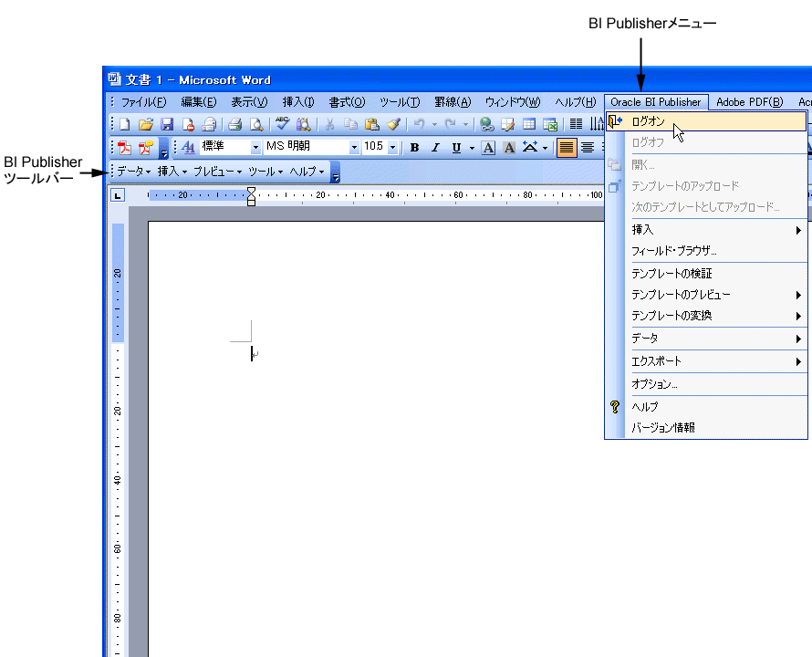Convert to PDF and email icon
The width and height of the screenshot is (812, 657).
(146, 148)
